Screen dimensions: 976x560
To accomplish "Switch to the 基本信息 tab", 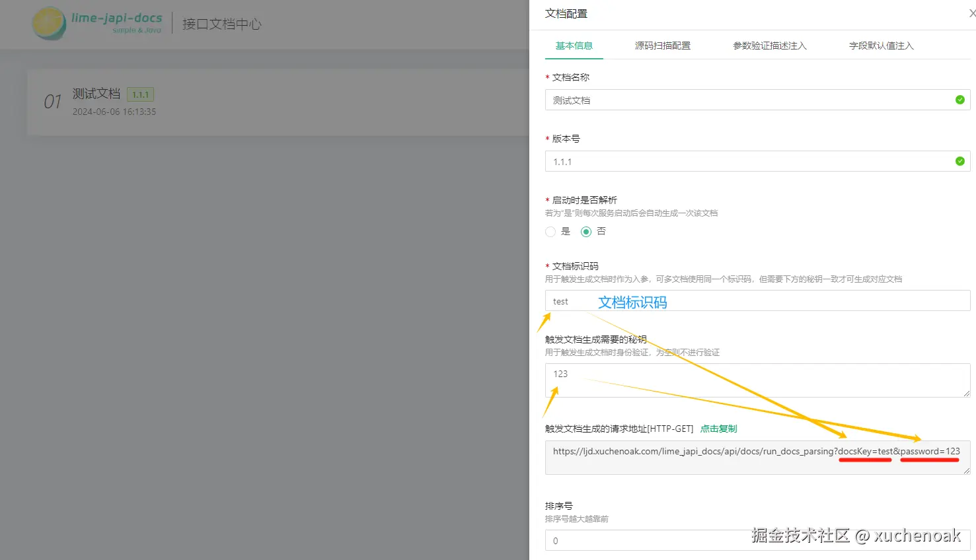I will 574,46.
